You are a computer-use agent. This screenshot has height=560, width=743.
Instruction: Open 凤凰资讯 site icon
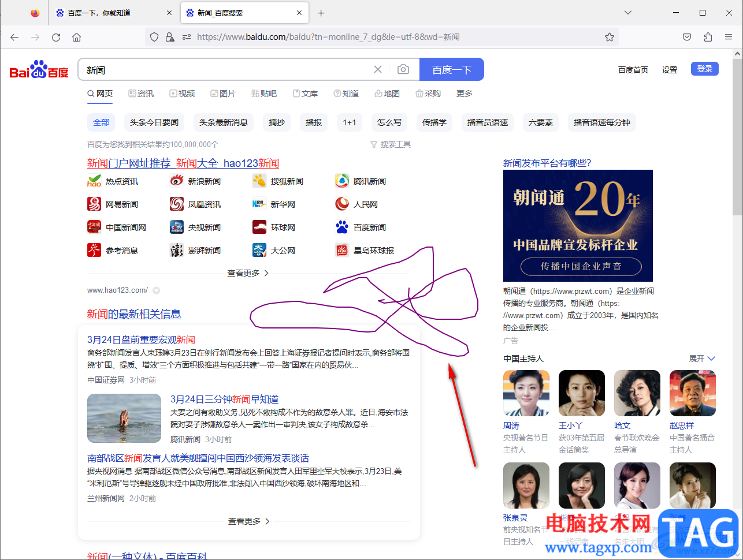tap(177, 204)
